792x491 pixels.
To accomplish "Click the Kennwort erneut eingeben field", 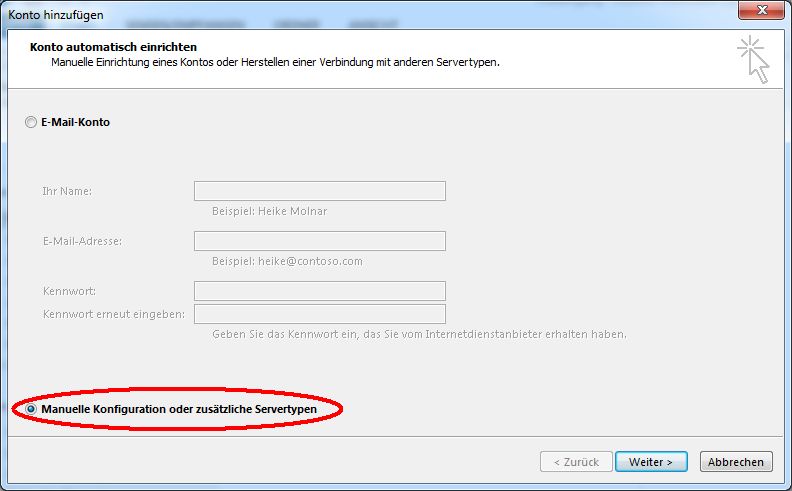I will pyautogui.click(x=320, y=314).
